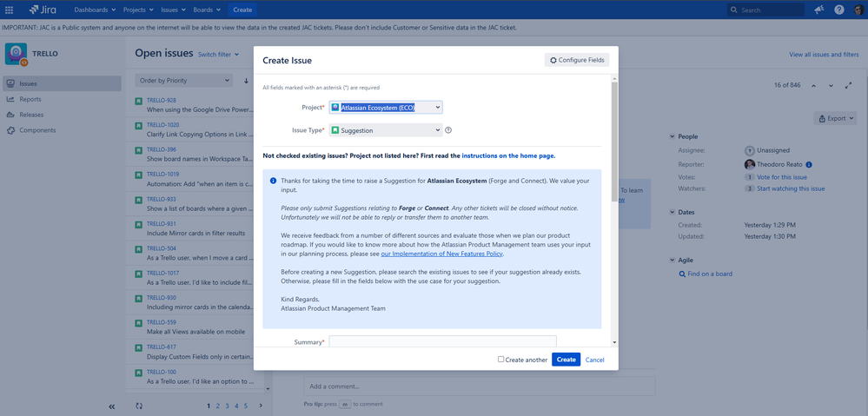Open the Order by Priority dropdown
The height and width of the screenshot is (416, 868).
184,81
